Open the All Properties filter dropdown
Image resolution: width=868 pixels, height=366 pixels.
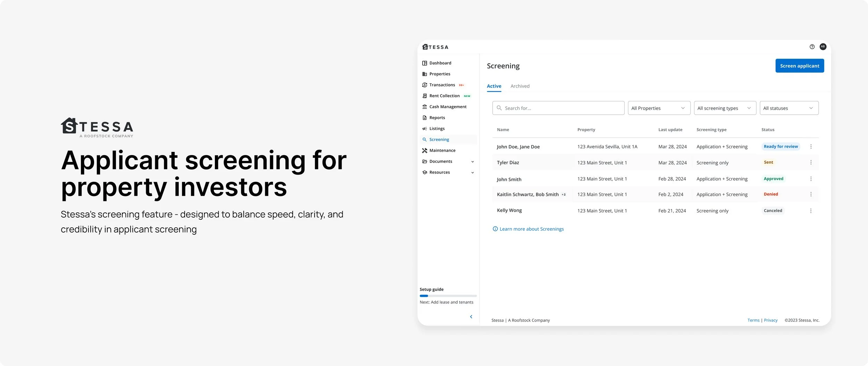(x=659, y=108)
